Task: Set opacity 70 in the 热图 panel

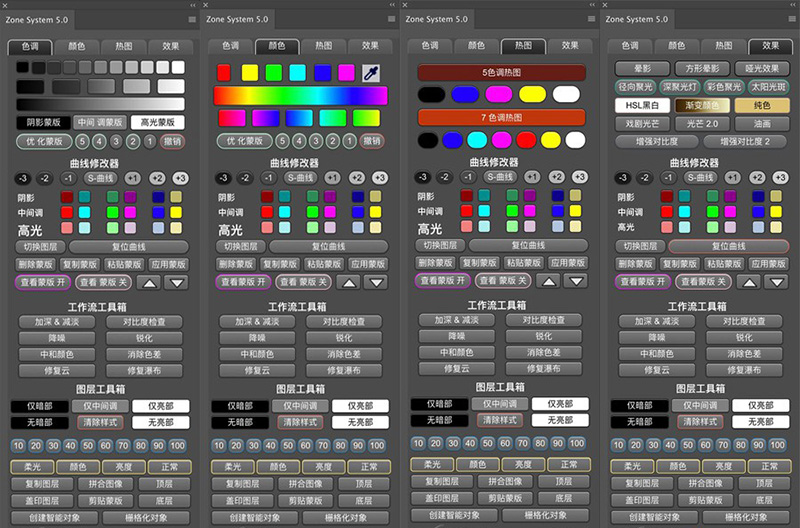Action: (523, 443)
